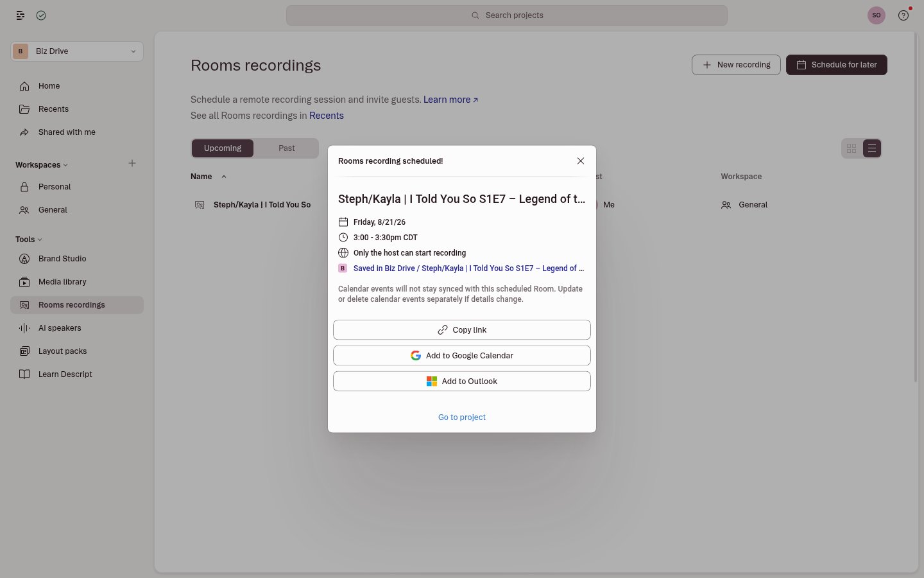Switch to list view

tap(872, 148)
